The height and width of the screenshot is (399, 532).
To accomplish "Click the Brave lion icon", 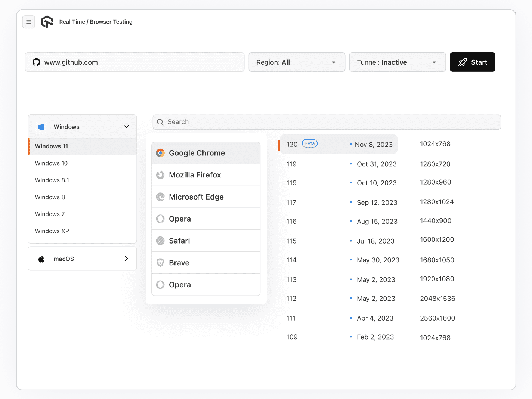I will [x=160, y=263].
